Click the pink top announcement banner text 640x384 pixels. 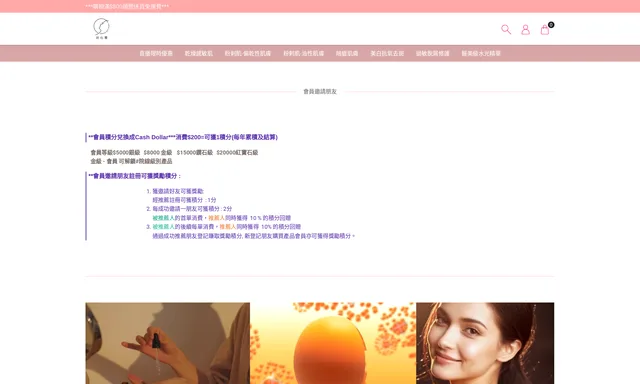[127, 7]
